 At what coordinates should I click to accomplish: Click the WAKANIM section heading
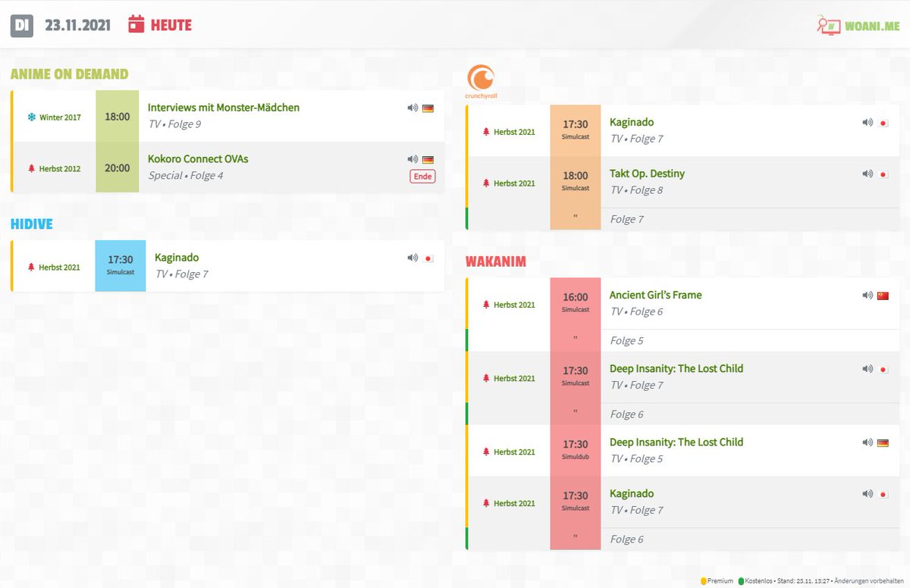coord(495,261)
